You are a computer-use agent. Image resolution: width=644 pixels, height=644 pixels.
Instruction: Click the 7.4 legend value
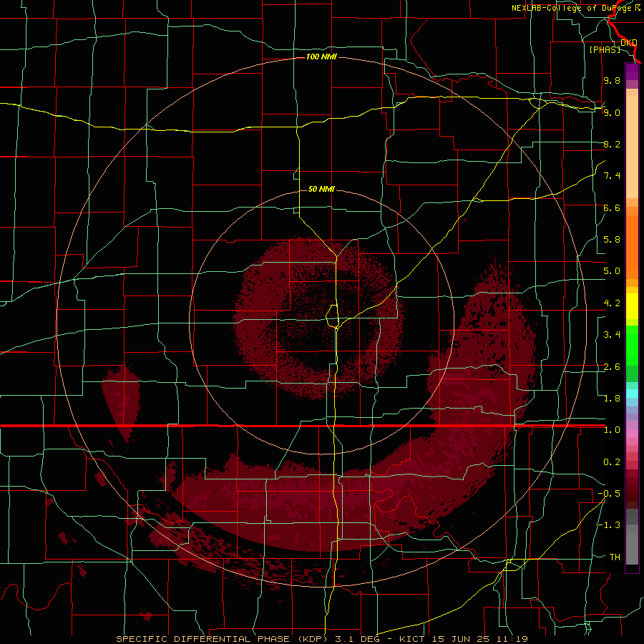pos(612,176)
